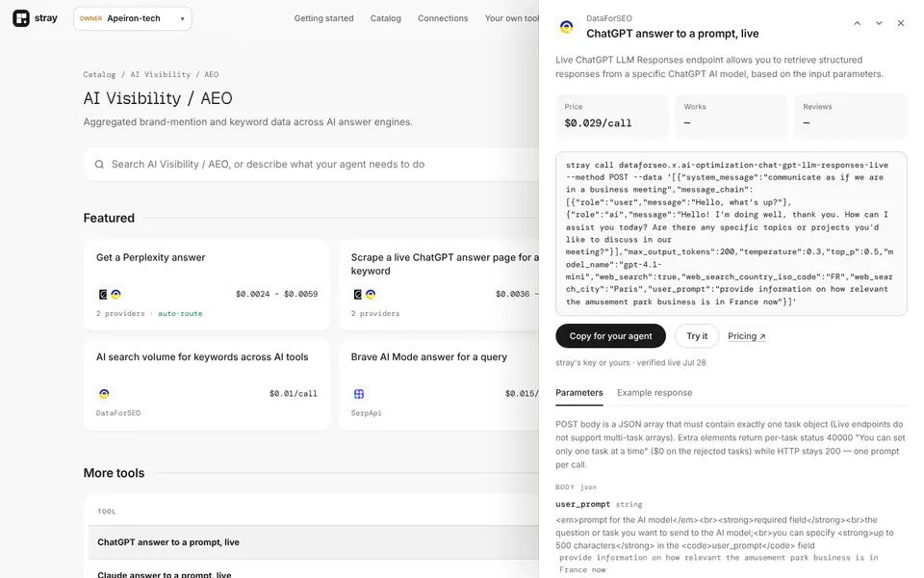Open the Your own tools nav item
924x578 pixels.
click(x=511, y=18)
